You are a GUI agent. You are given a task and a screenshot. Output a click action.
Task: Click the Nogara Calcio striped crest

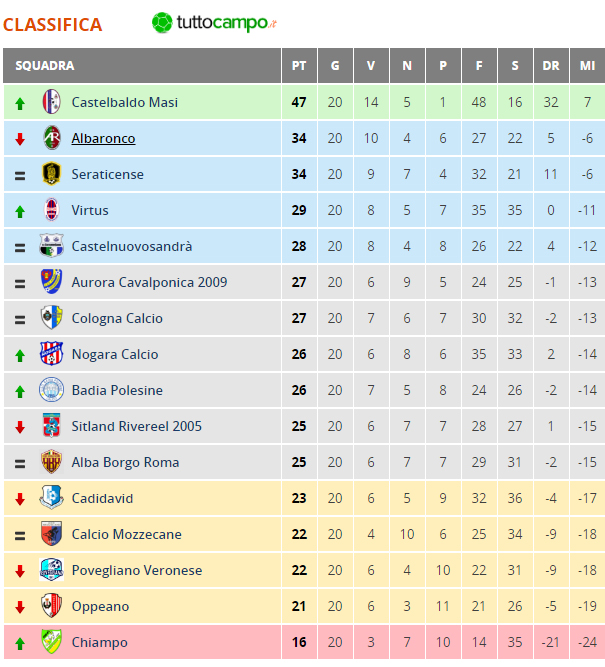click(x=51, y=353)
